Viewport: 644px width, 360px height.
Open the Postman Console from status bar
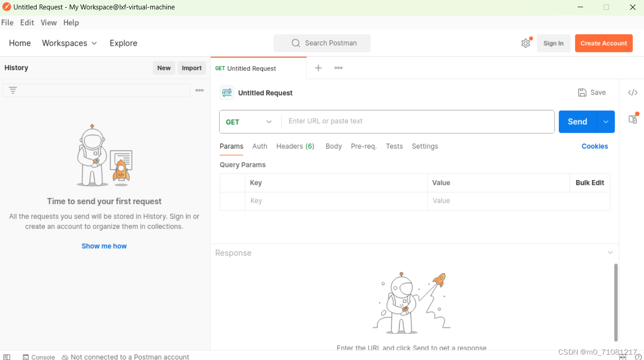click(x=39, y=357)
